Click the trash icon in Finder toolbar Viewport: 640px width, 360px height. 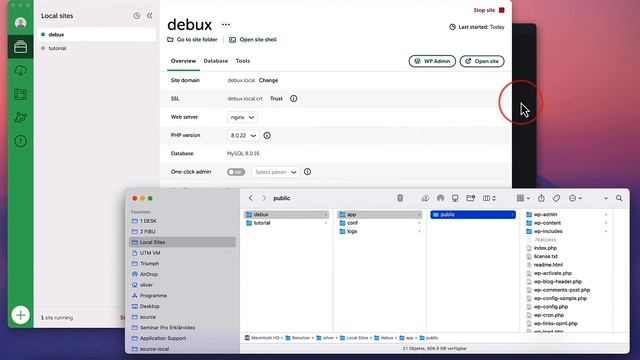(400, 198)
